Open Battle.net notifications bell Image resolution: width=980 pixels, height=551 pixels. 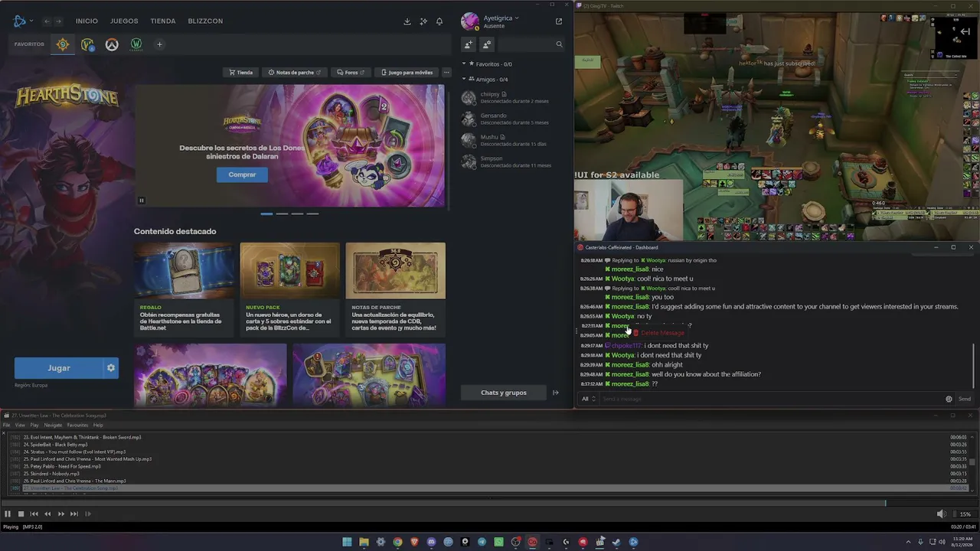pyautogui.click(x=439, y=21)
